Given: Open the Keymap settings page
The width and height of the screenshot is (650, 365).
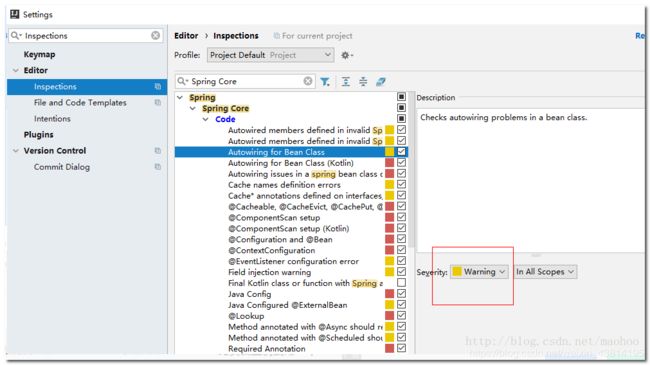Looking at the screenshot, I should (x=39, y=54).
